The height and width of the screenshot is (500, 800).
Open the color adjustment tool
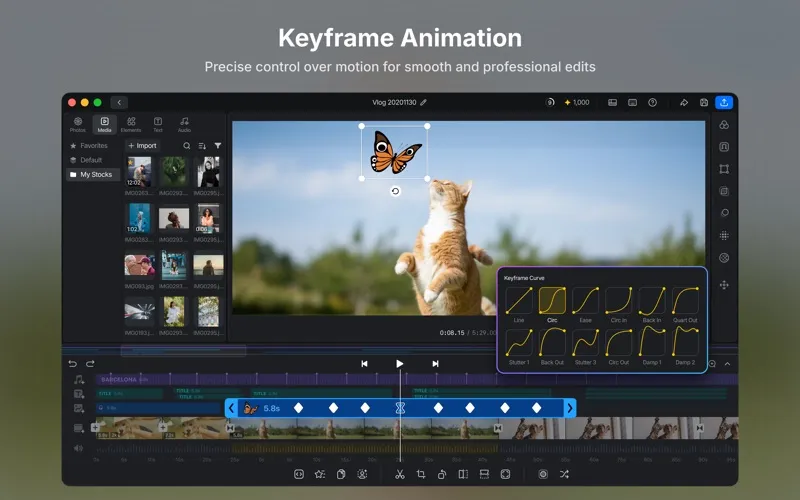click(724, 125)
